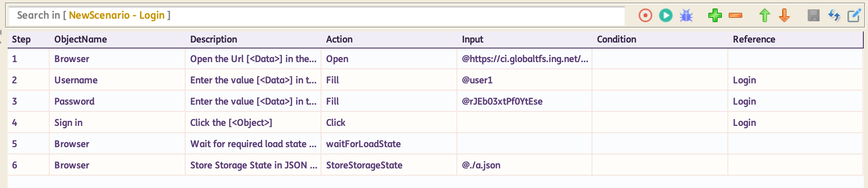Open the edit pencil icon
The image size is (868, 188).
(854, 16)
